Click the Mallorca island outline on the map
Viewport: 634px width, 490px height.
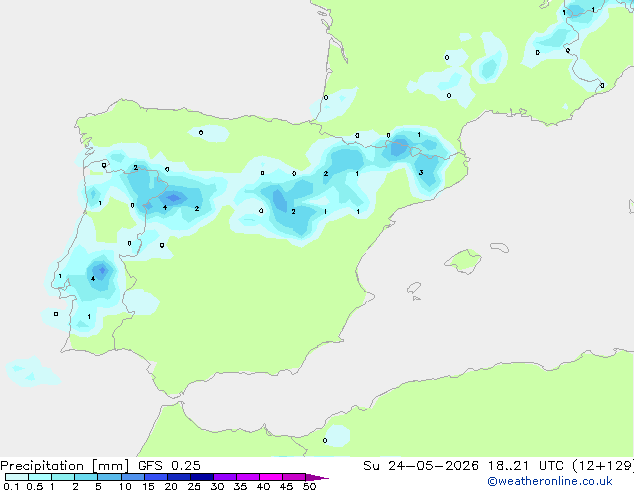(463, 261)
